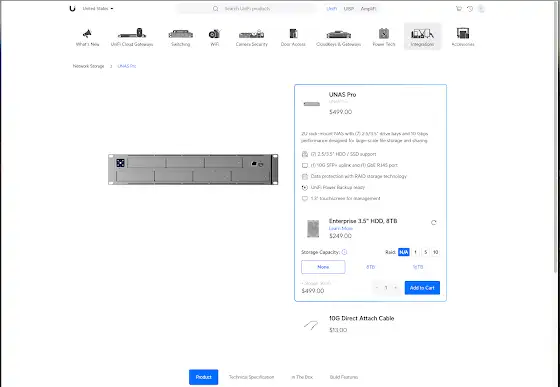Select Raid option 1
This screenshot has width=560, height=387.
tap(415, 252)
